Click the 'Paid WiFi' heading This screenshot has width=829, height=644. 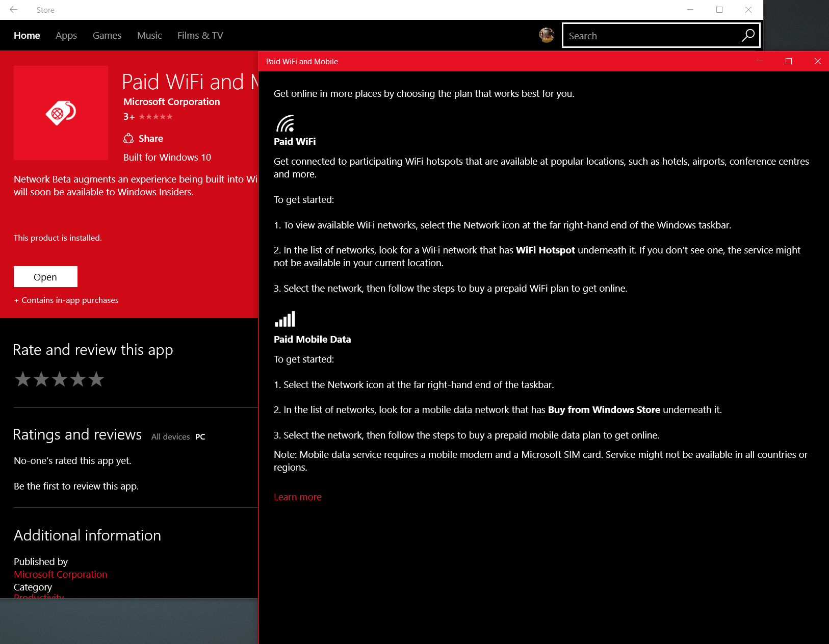coord(295,141)
